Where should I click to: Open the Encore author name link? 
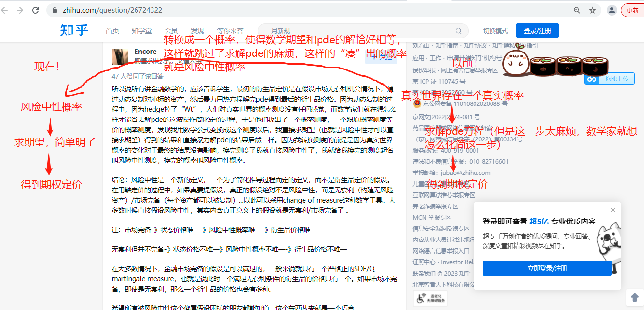[x=146, y=52]
